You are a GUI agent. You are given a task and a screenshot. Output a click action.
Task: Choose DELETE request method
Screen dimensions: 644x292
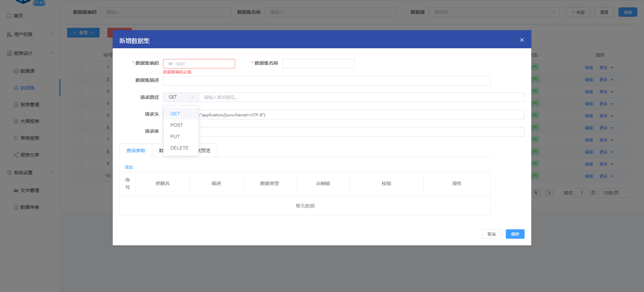[x=181, y=148]
